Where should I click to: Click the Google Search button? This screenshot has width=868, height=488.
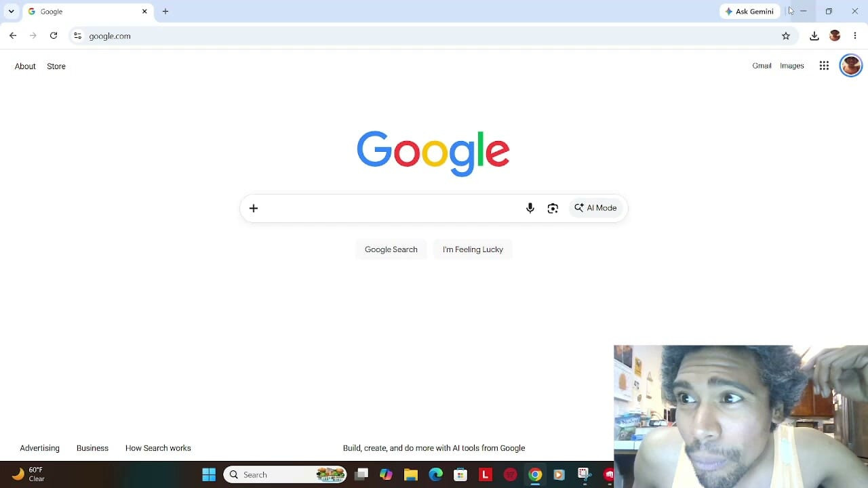pyautogui.click(x=391, y=249)
